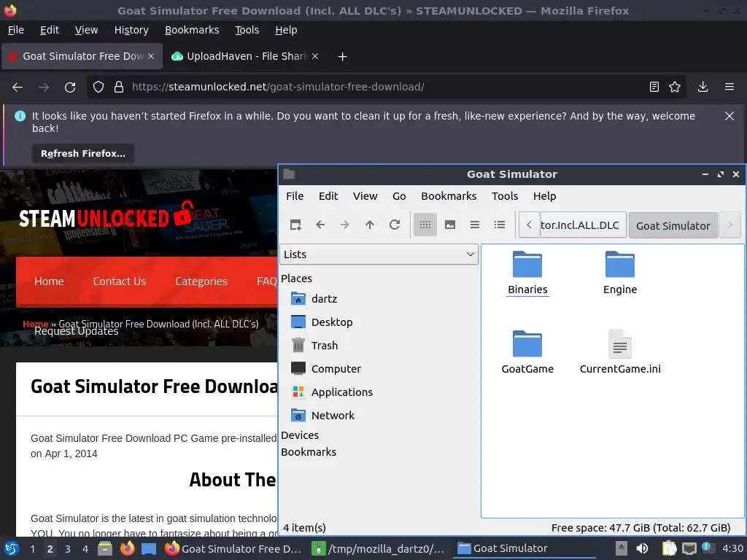Open a new Firefox tab
This screenshot has height=560, width=747.
pyautogui.click(x=342, y=57)
